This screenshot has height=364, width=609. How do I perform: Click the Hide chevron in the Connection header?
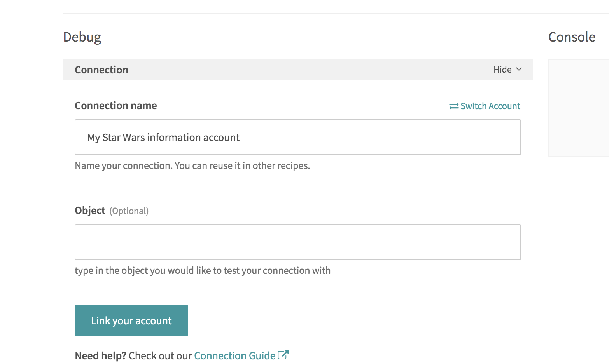coord(519,69)
